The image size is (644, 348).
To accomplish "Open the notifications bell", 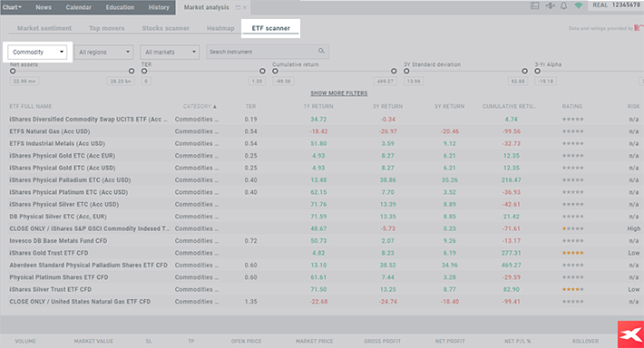I will 564,5.
